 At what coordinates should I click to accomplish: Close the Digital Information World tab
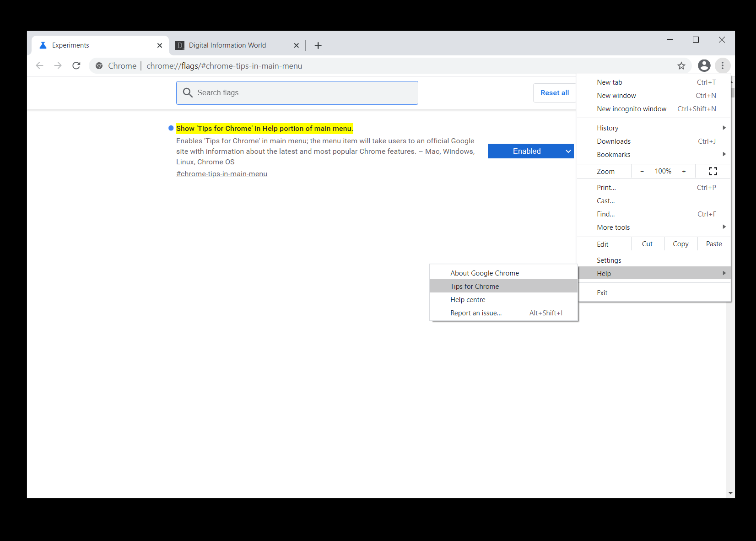[x=296, y=45]
